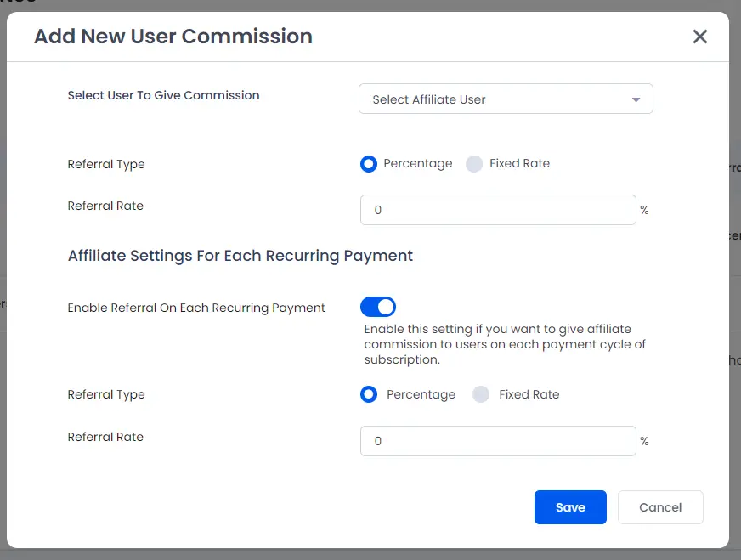Focus the recurring payment Referral Rate field
Screen dimensions: 741x560
coord(498,441)
